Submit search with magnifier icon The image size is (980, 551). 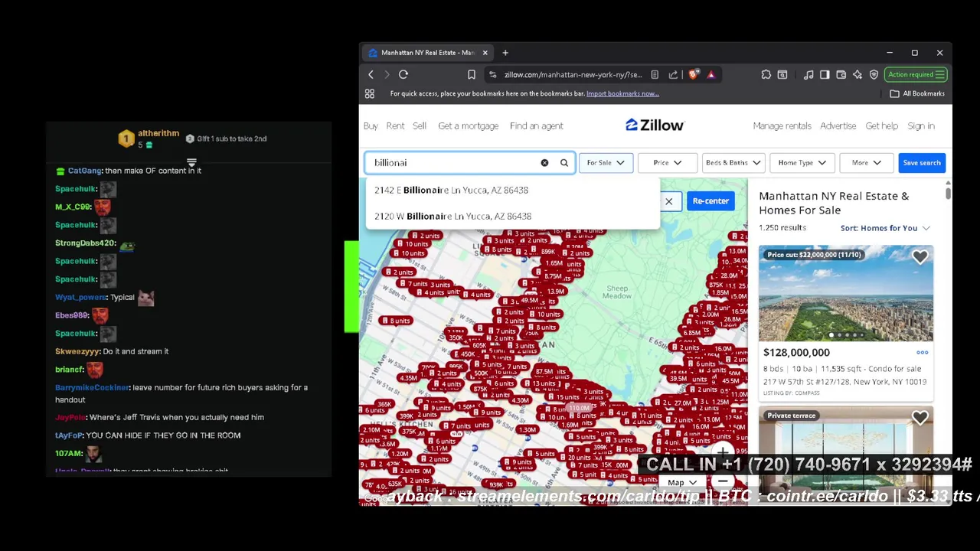564,163
